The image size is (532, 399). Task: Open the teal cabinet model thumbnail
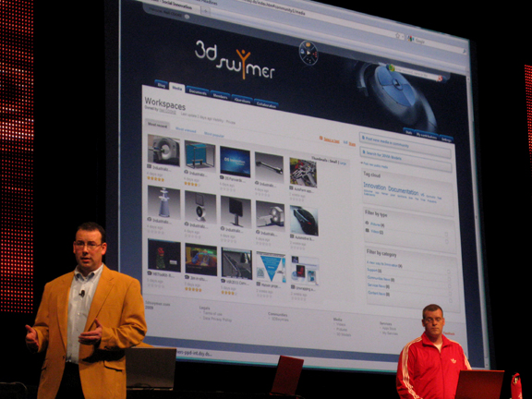[199, 155]
